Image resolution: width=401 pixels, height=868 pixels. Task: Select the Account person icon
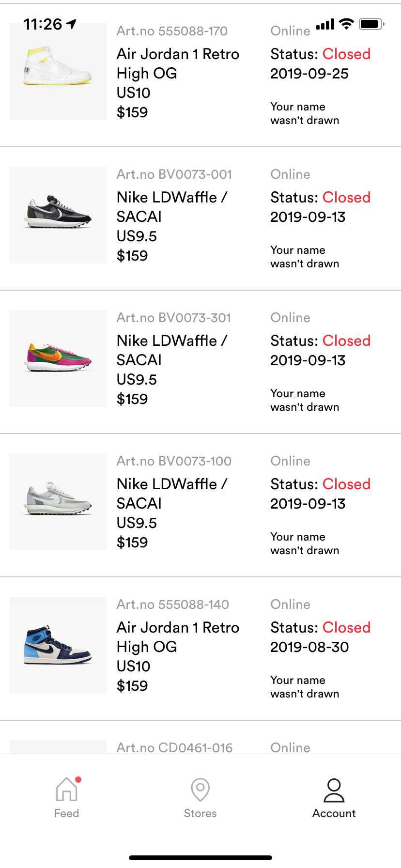pyautogui.click(x=334, y=790)
